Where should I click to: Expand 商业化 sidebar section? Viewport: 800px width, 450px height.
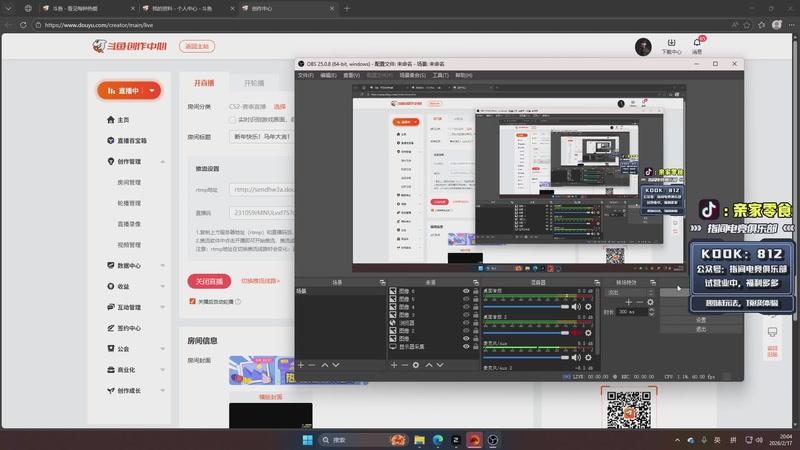(162, 370)
